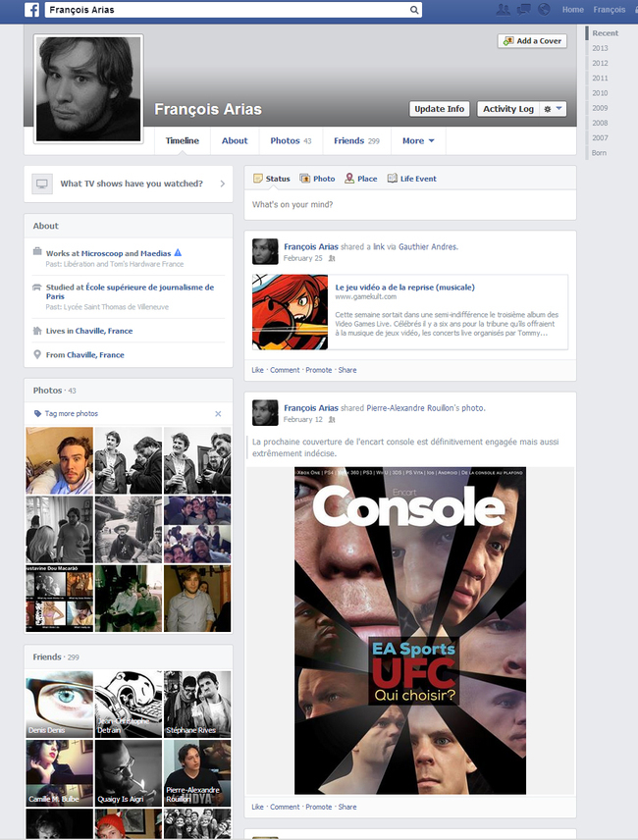Click the education icon in About
The height and width of the screenshot is (840, 638).
coord(37,287)
